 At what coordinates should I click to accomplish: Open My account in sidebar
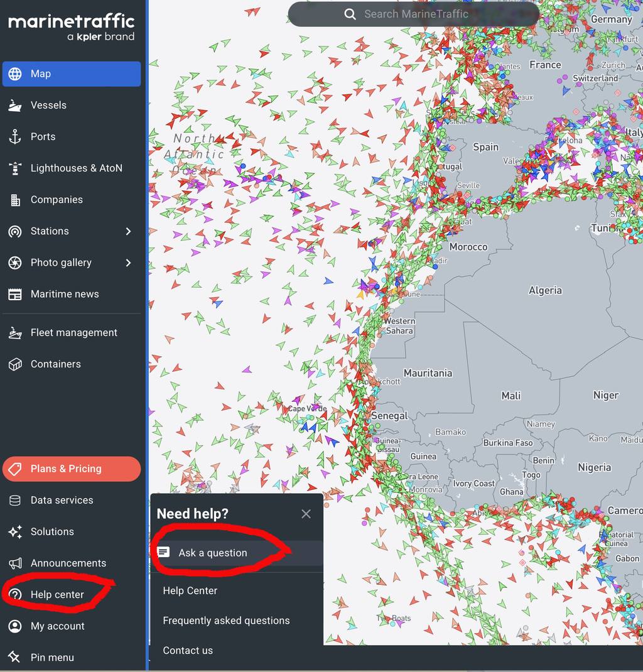click(x=57, y=626)
